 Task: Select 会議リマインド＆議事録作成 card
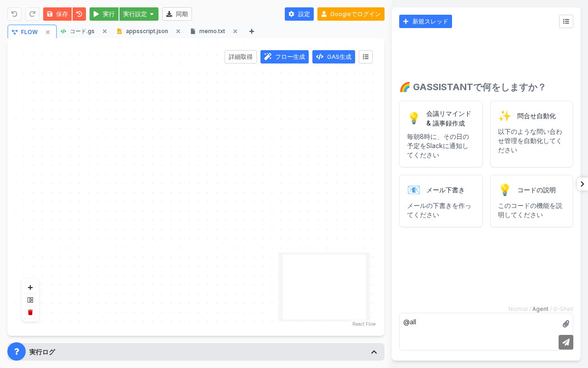pos(441,134)
